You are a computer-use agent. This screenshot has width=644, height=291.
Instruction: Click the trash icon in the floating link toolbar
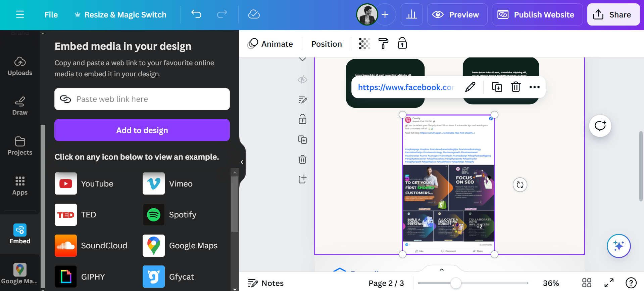tap(515, 87)
